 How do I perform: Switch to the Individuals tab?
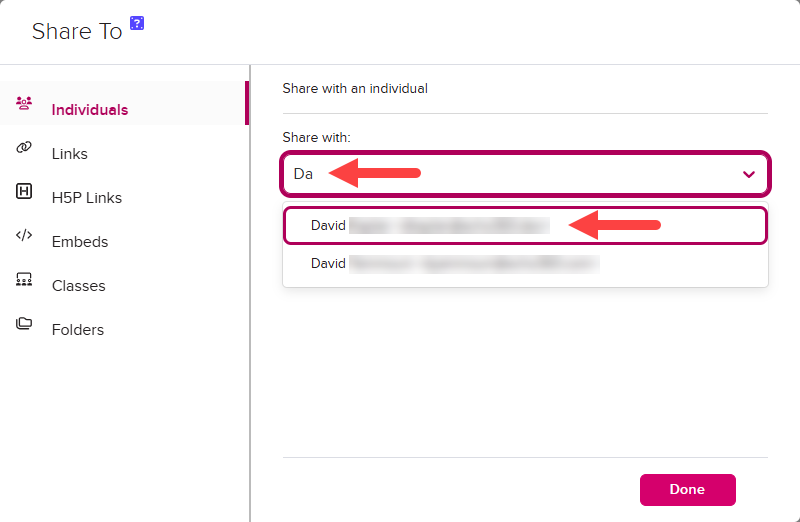[90, 110]
